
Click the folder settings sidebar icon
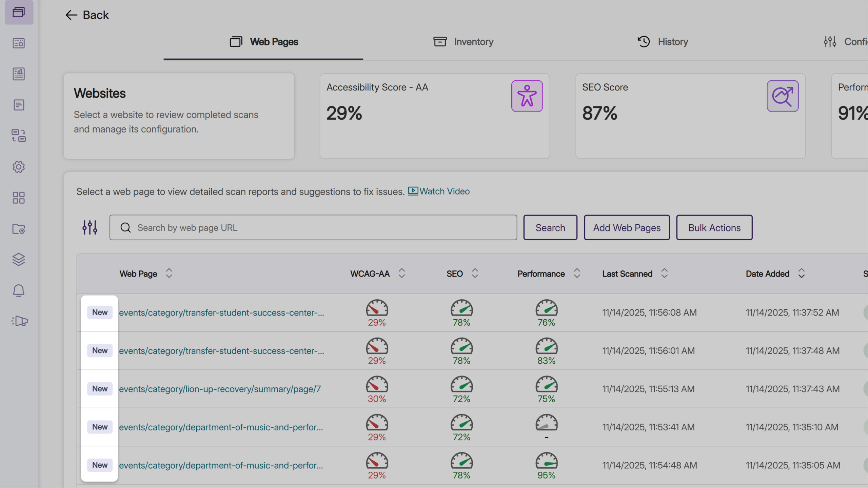point(19,229)
